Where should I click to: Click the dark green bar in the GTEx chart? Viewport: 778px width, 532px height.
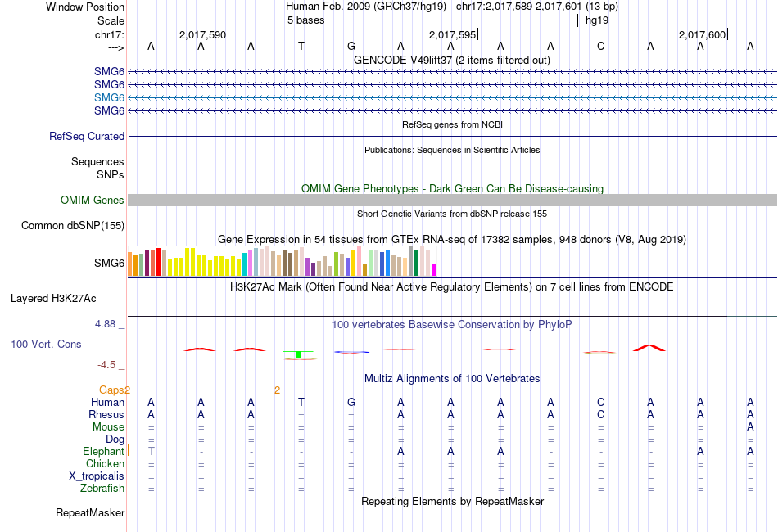[417, 264]
